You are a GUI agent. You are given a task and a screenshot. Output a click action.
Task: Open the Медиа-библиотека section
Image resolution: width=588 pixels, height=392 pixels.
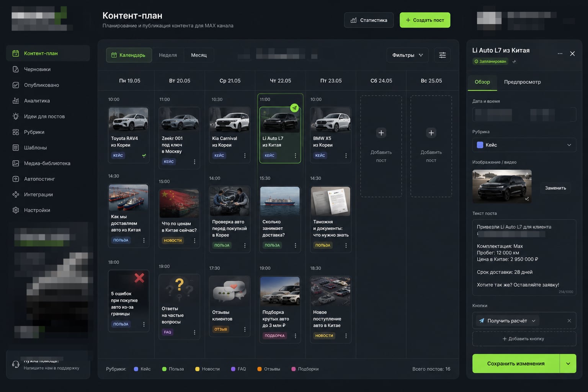tap(47, 163)
